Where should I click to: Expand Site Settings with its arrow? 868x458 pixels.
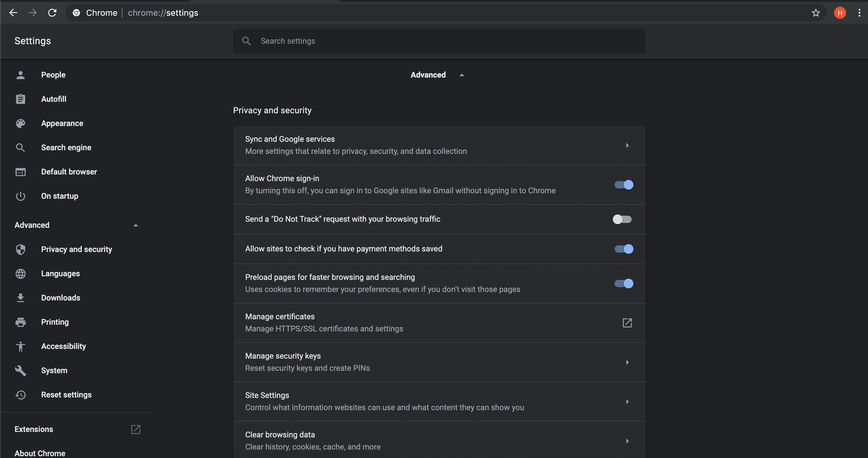click(627, 401)
